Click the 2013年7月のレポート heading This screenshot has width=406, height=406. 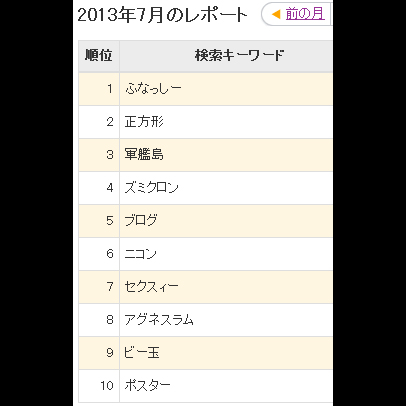click(163, 15)
